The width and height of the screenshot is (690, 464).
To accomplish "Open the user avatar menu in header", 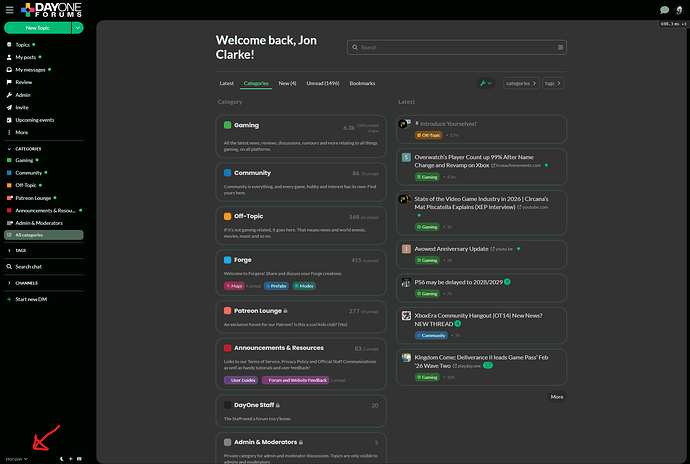I will [679, 10].
